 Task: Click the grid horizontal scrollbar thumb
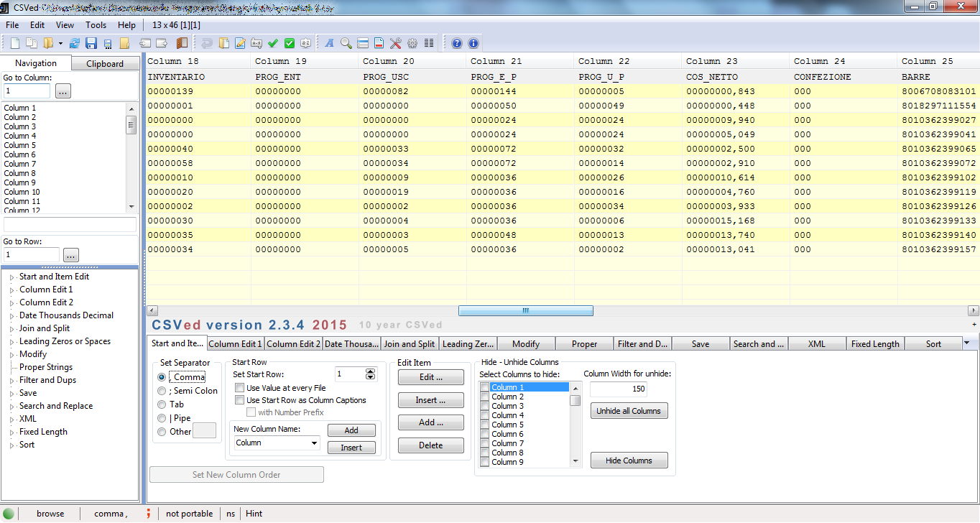pos(526,311)
